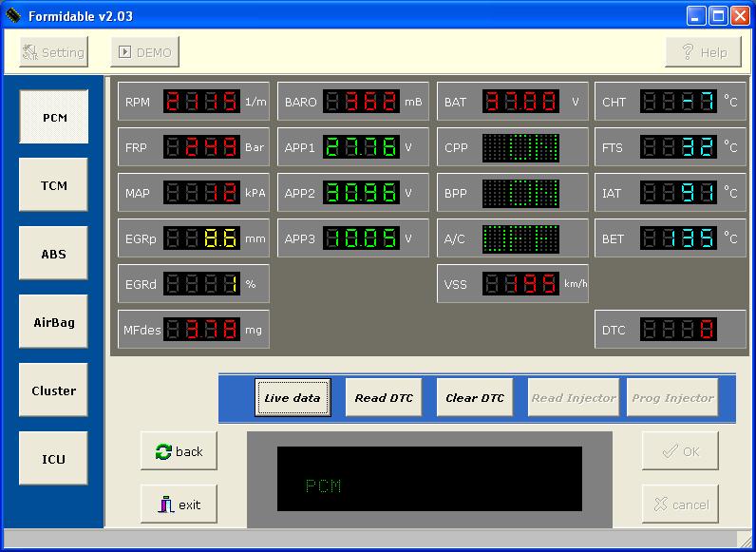The height and width of the screenshot is (552, 756).
Task: Click the RPM gauge display
Action: click(x=201, y=102)
